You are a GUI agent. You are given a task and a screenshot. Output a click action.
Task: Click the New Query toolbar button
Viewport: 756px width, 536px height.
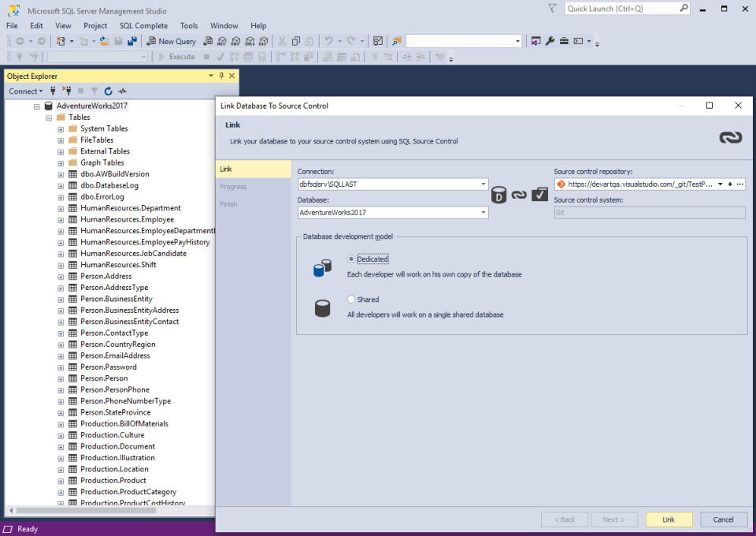tap(172, 42)
